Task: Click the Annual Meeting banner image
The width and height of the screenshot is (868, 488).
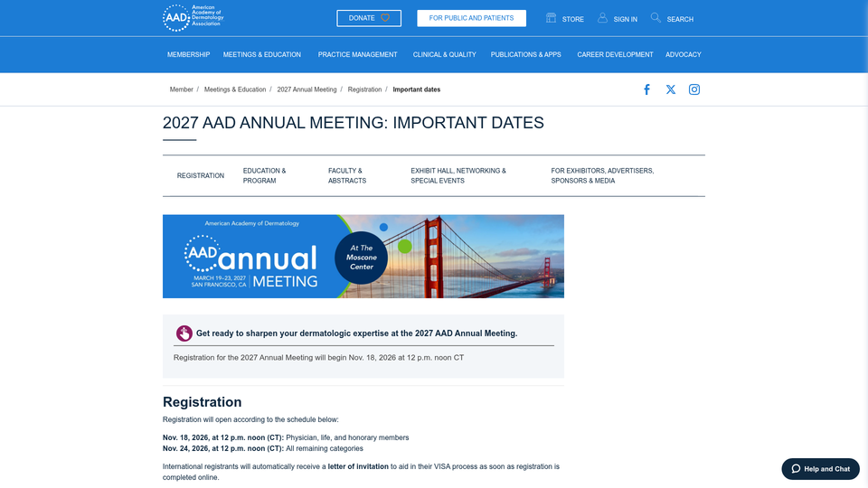Action: point(363,256)
